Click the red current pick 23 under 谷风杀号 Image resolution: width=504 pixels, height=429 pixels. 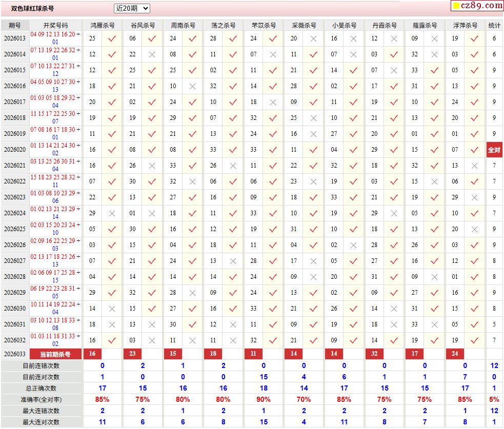click(132, 354)
